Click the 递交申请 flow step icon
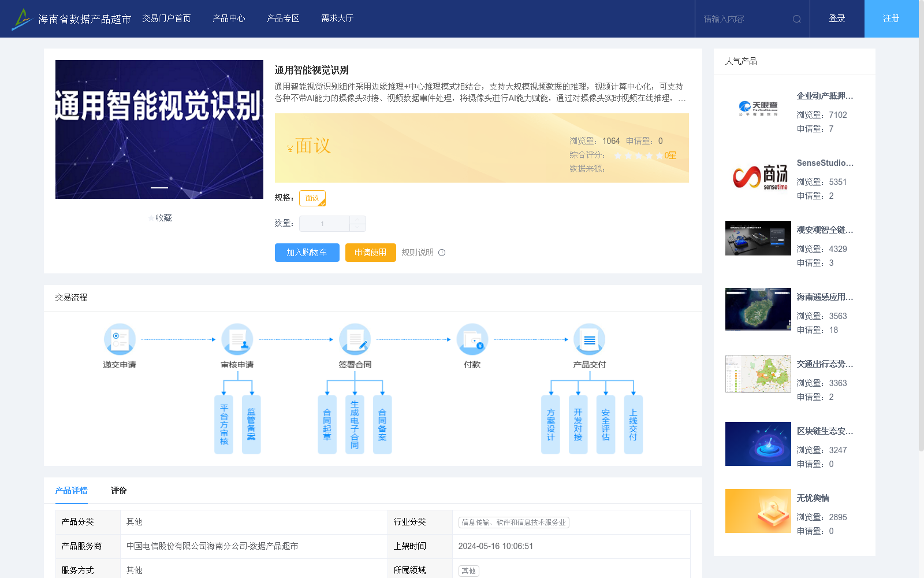Viewport: 924px width, 578px height. pyautogui.click(x=120, y=339)
